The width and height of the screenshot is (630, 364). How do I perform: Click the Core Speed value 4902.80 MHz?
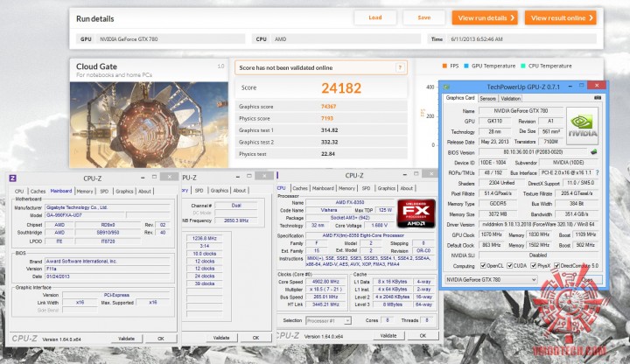coord(325,282)
